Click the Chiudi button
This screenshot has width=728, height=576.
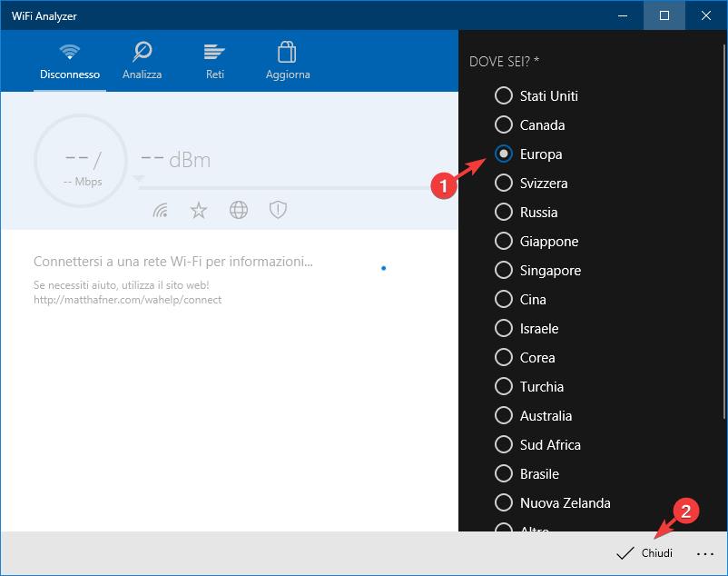coord(644,552)
